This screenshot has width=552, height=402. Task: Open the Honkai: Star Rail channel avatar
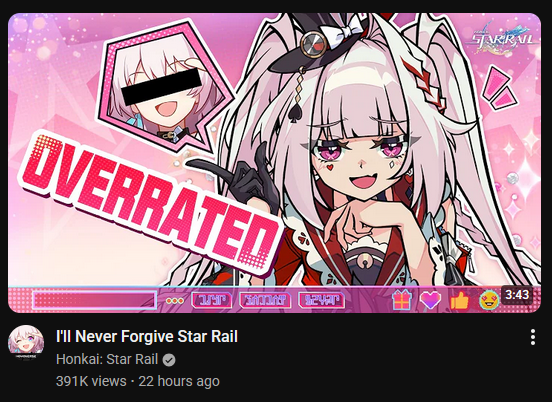click(x=26, y=343)
